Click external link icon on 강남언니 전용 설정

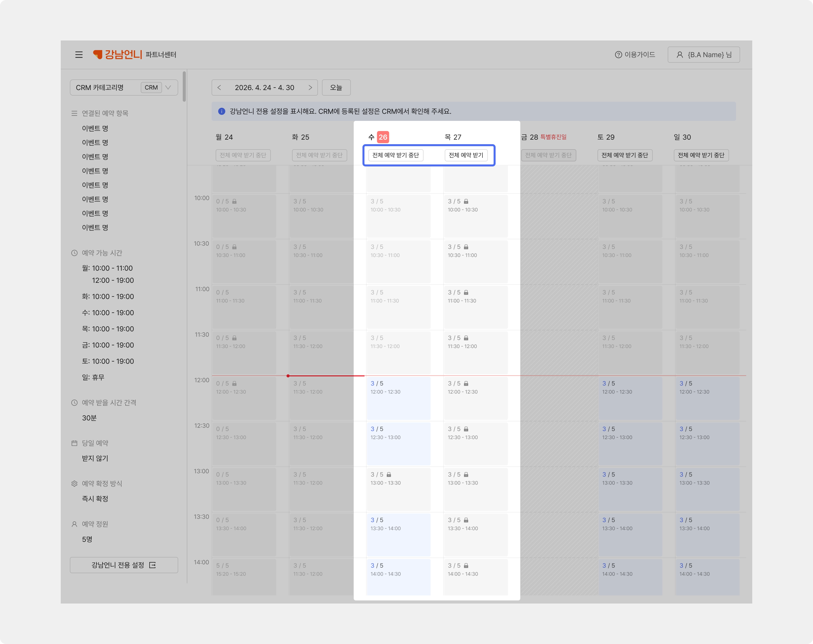[x=152, y=565]
